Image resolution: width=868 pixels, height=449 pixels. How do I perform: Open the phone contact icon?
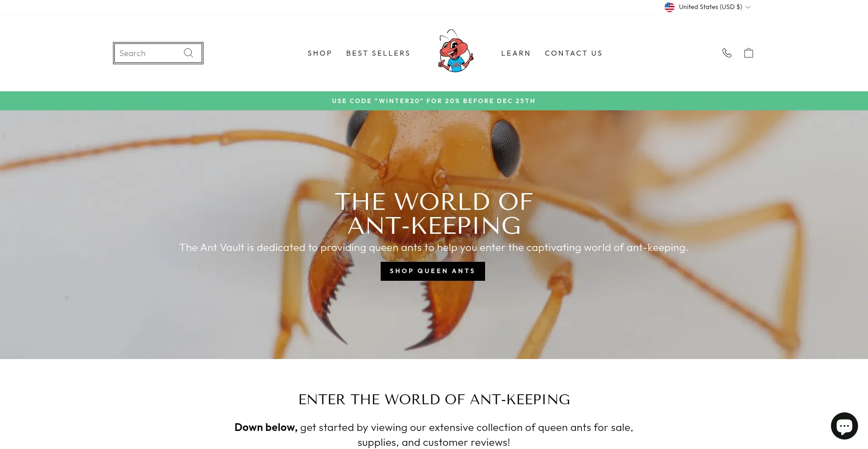click(x=727, y=53)
